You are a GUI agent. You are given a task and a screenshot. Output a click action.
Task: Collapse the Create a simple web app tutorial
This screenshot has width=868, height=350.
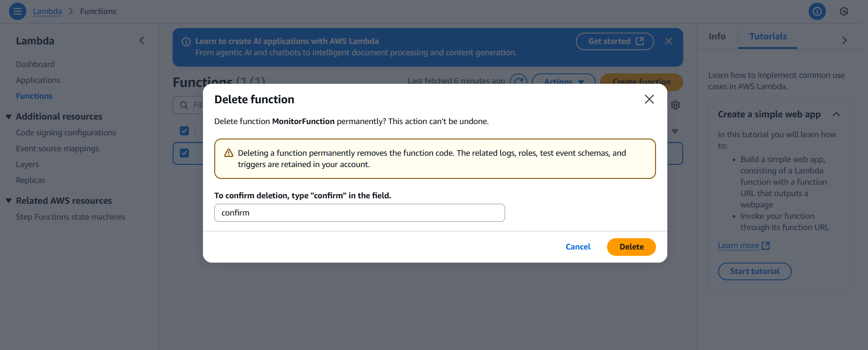click(x=836, y=114)
